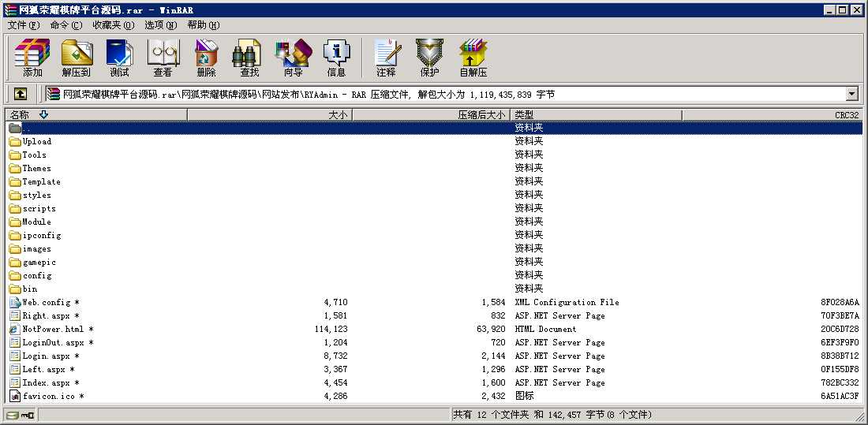Select the Upload folder icon
Viewport: 868px width, 425px height.
click(x=15, y=141)
